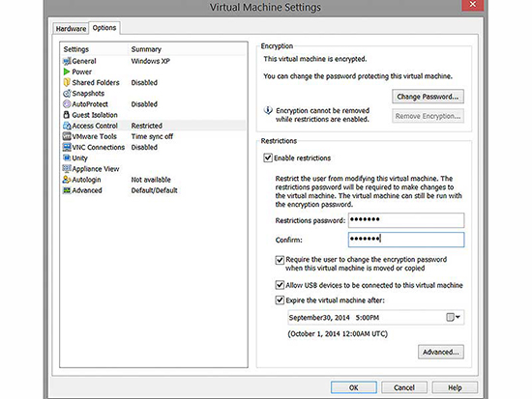The image size is (532, 399).
Task: Click the Cancel button
Action: (x=404, y=387)
